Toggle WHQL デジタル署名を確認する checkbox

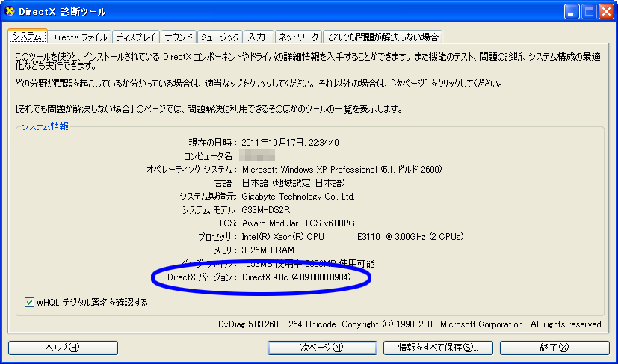pyautogui.click(x=29, y=303)
